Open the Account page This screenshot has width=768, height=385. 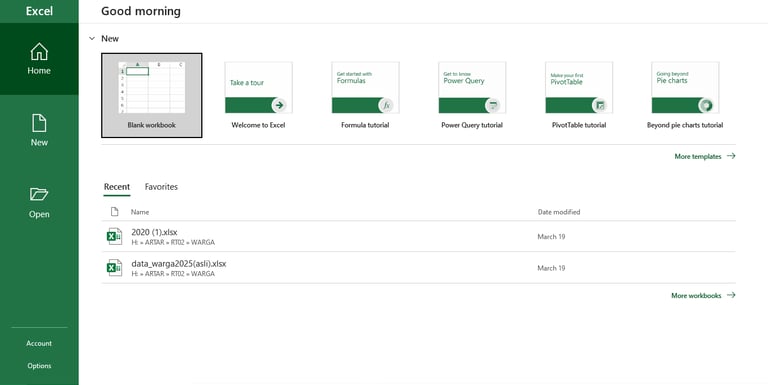39,343
